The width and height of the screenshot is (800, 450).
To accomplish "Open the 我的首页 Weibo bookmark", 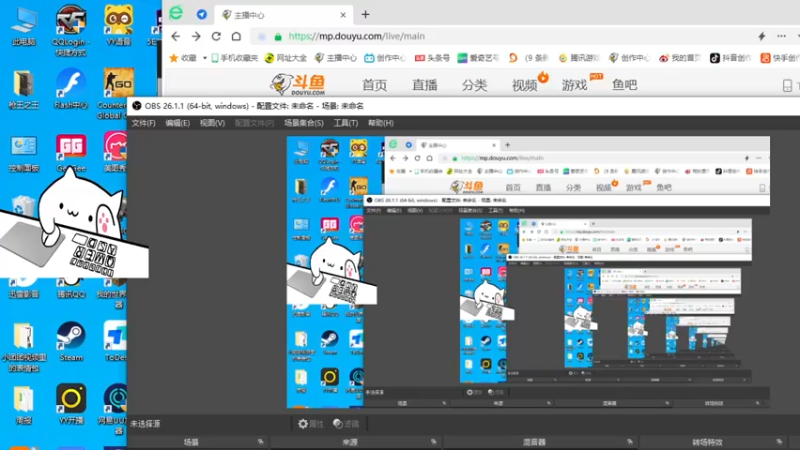I will pos(680,58).
